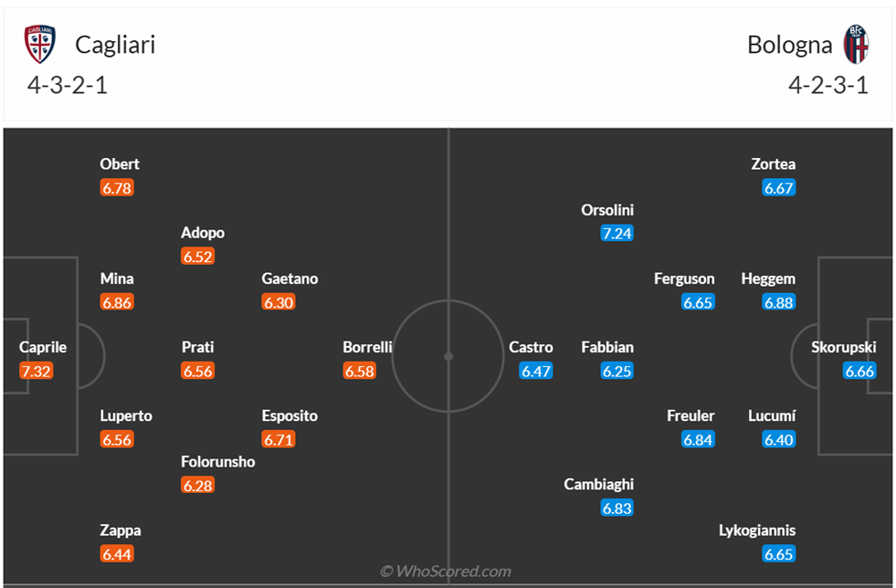Click Heggem's 6.88 rating badge
The image size is (896, 588).
[x=778, y=302]
